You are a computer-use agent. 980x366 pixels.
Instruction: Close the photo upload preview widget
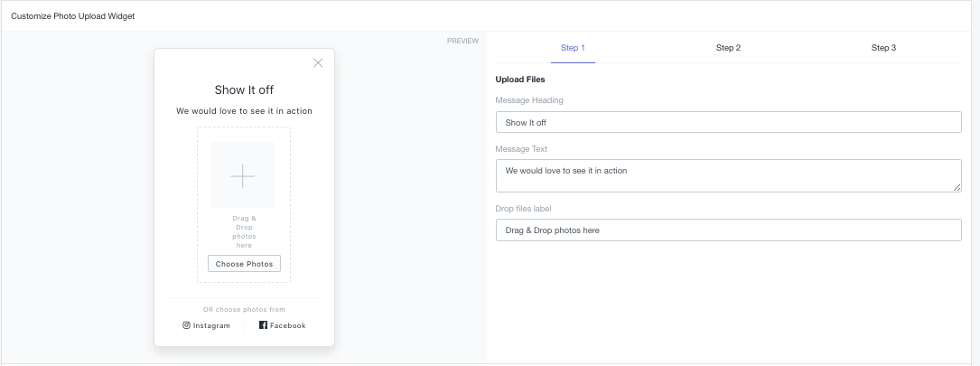[318, 62]
